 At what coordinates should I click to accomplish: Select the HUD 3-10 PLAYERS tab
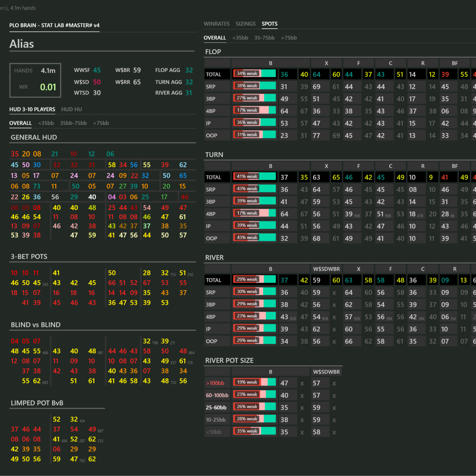(x=32, y=109)
